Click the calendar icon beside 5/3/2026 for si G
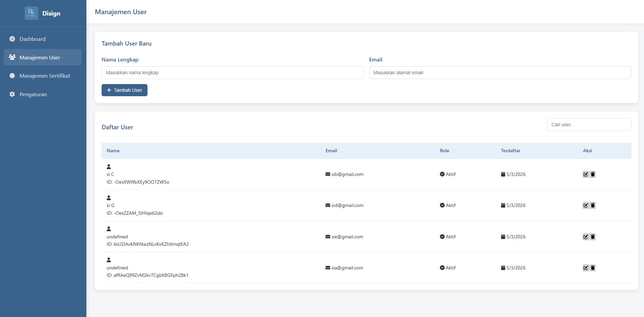The image size is (644, 317). pyautogui.click(x=503, y=205)
